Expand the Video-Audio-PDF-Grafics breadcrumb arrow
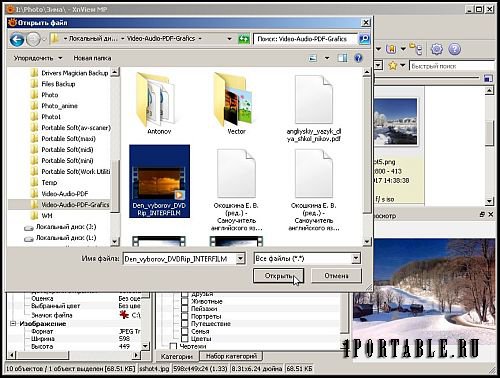The height and width of the screenshot is (378, 500). coord(200,39)
